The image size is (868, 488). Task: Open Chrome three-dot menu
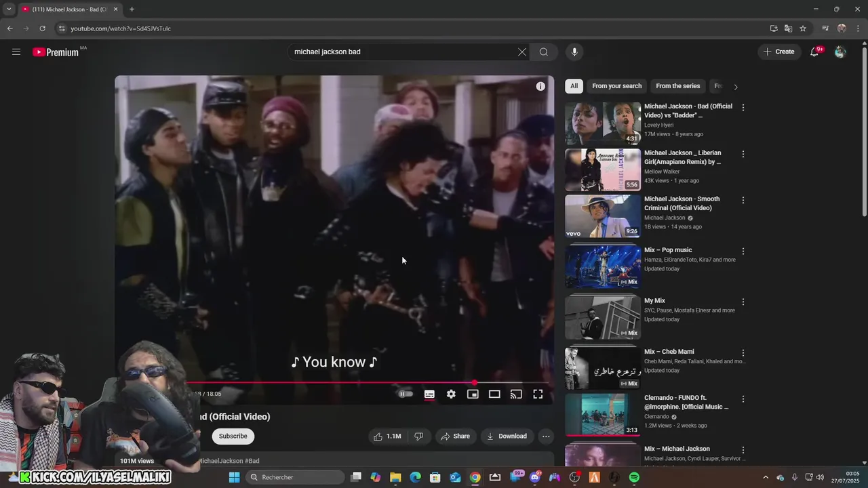click(x=858, y=28)
